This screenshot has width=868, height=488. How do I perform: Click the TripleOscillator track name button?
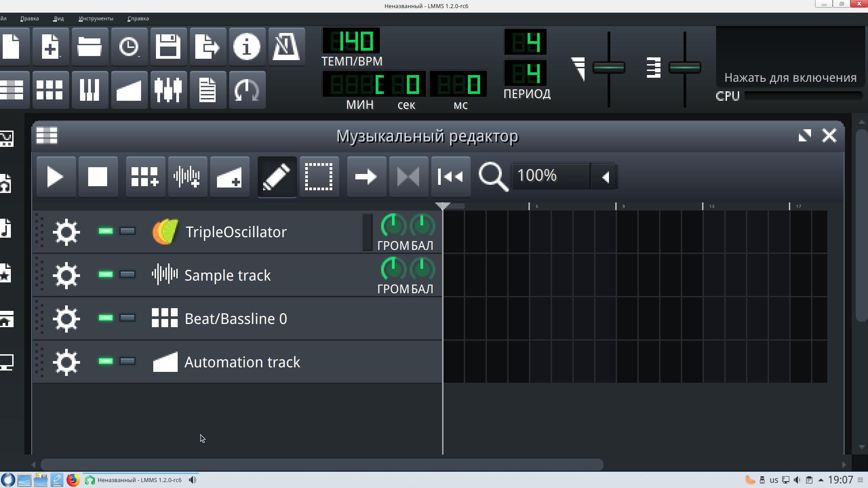[236, 232]
